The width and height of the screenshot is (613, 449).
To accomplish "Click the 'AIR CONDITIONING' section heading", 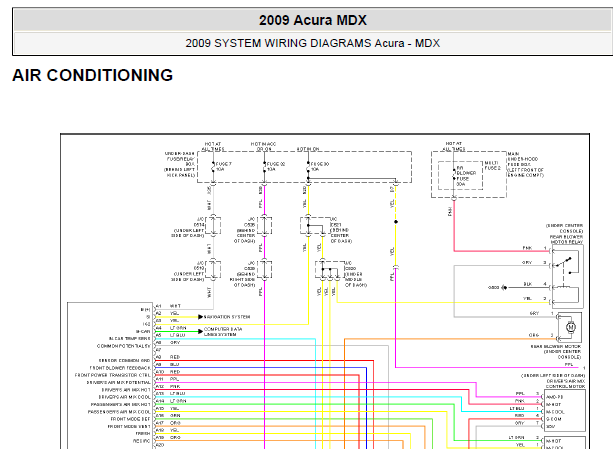I will pyautogui.click(x=93, y=75).
